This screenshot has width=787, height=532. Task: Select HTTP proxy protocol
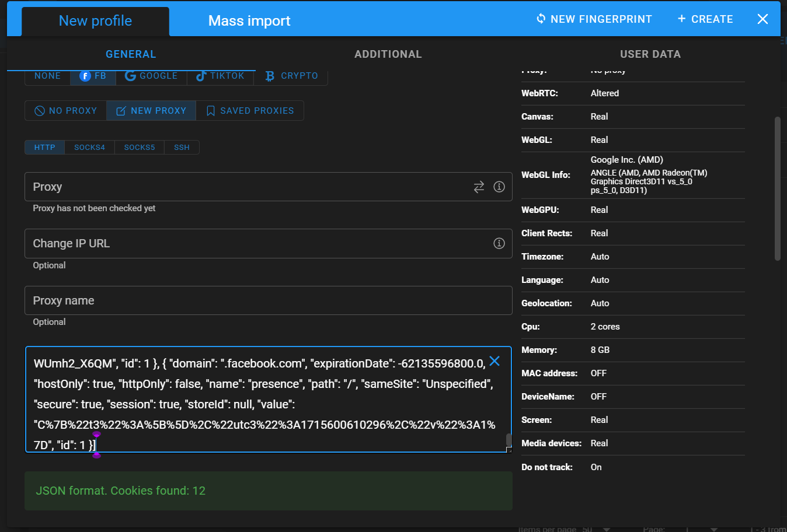(x=45, y=148)
